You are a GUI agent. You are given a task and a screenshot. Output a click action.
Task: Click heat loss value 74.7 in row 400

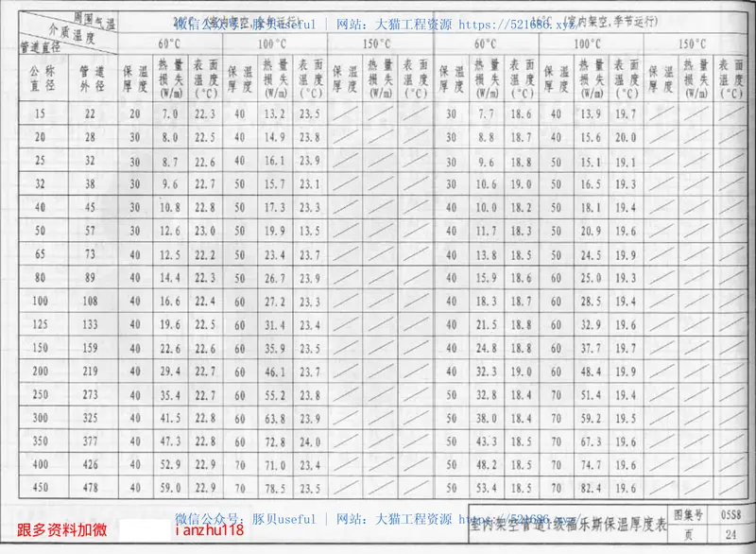click(590, 465)
